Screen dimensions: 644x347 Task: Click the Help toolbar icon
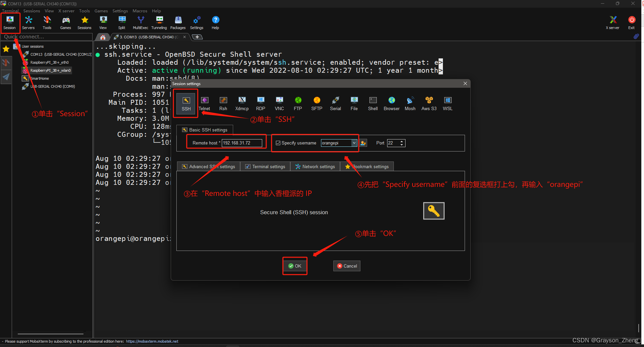pos(215,23)
